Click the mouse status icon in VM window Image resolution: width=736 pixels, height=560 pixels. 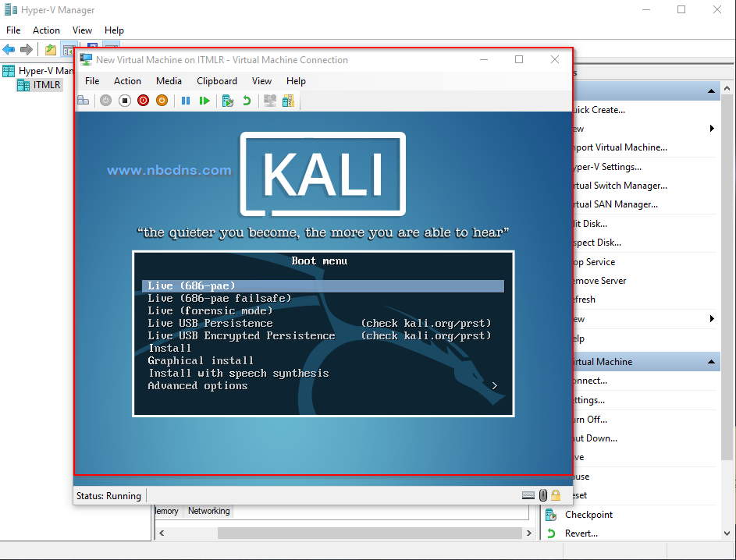[543, 495]
